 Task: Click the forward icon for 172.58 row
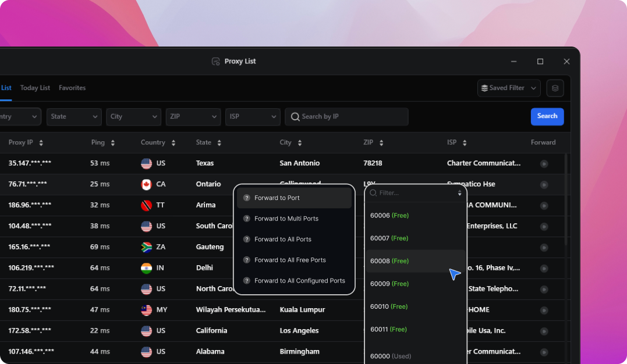544,331
